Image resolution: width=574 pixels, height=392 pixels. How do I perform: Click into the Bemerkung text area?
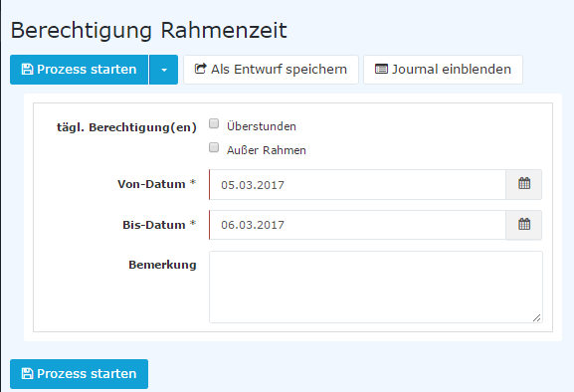click(376, 287)
